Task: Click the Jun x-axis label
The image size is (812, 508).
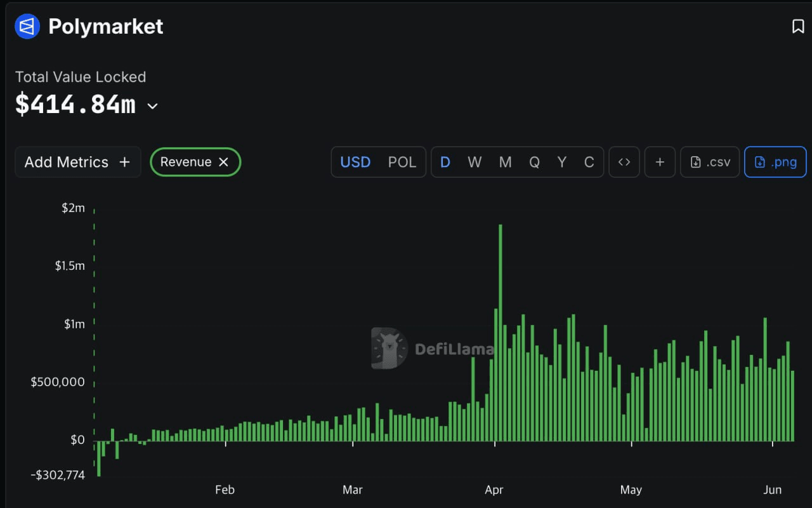Action: [x=773, y=490]
